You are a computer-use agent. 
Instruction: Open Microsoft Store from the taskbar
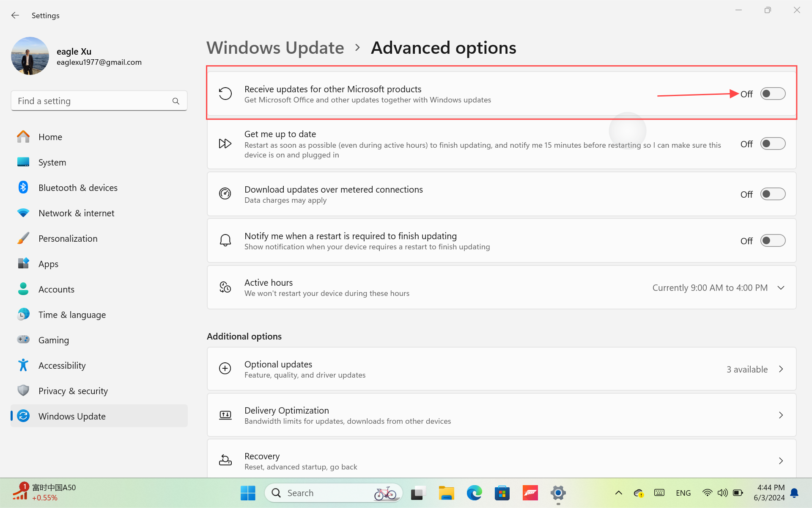coord(502,493)
